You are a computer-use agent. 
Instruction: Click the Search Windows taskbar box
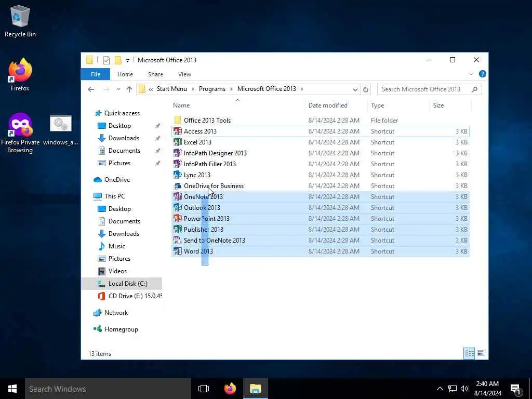(108, 389)
